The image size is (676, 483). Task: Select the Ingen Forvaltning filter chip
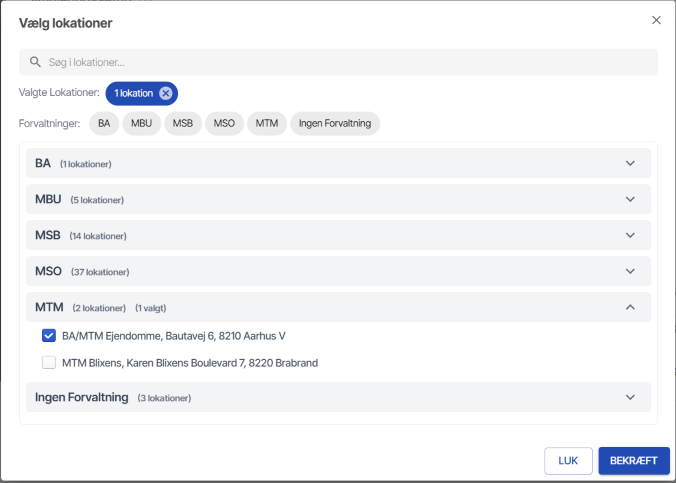click(335, 123)
